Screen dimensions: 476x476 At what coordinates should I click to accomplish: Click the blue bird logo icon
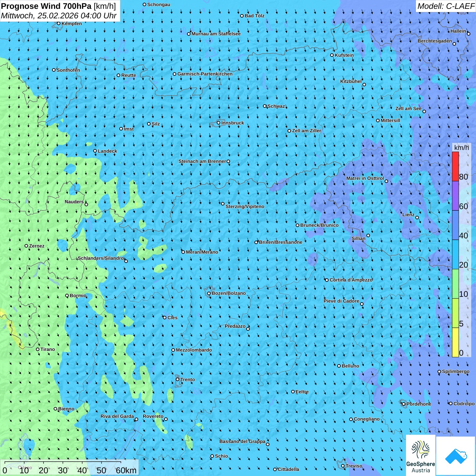456,456
